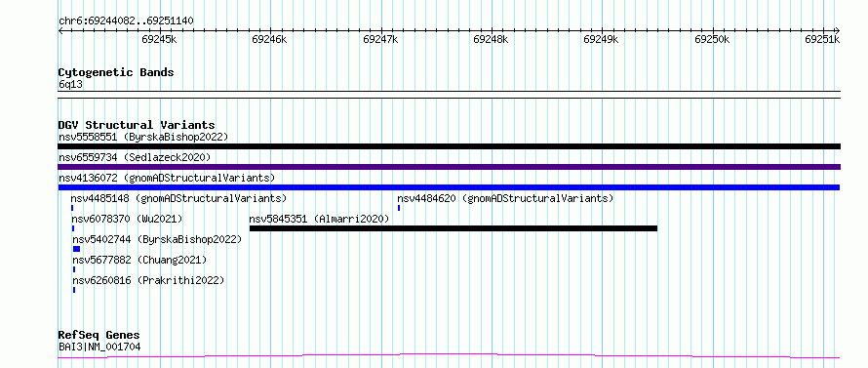Click the nsv5558551 black variant bar
Image resolution: width=868 pixels, height=368 pixels.
(x=449, y=146)
